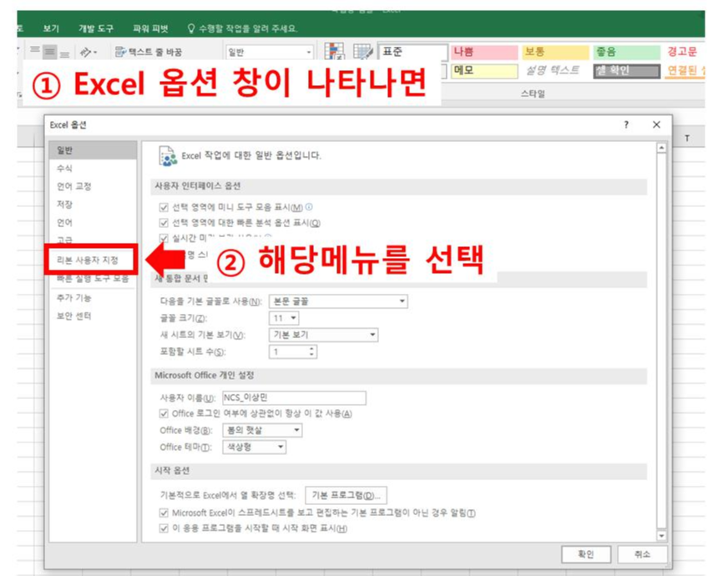Select 수식 in options sidebar

point(93,168)
